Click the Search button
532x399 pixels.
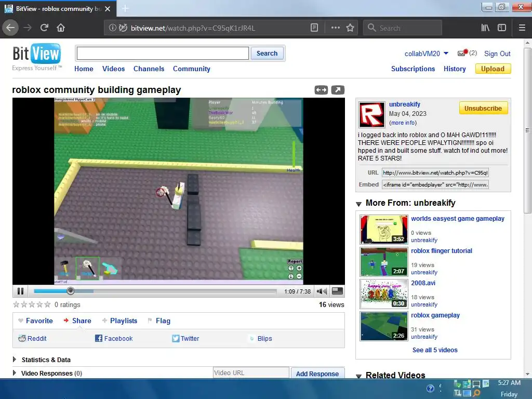[267, 54]
